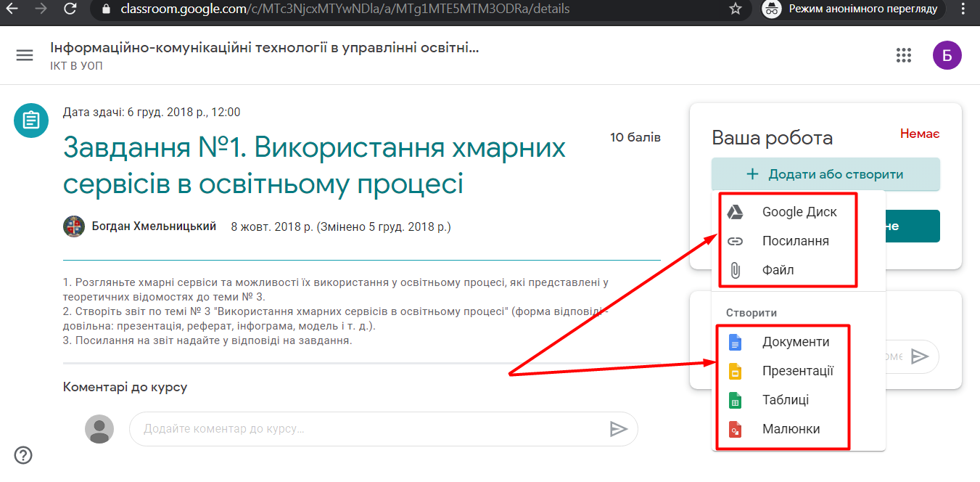
Task: Click Богдан Хмельницький's profile picture
Action: click(x=74, y=226)
